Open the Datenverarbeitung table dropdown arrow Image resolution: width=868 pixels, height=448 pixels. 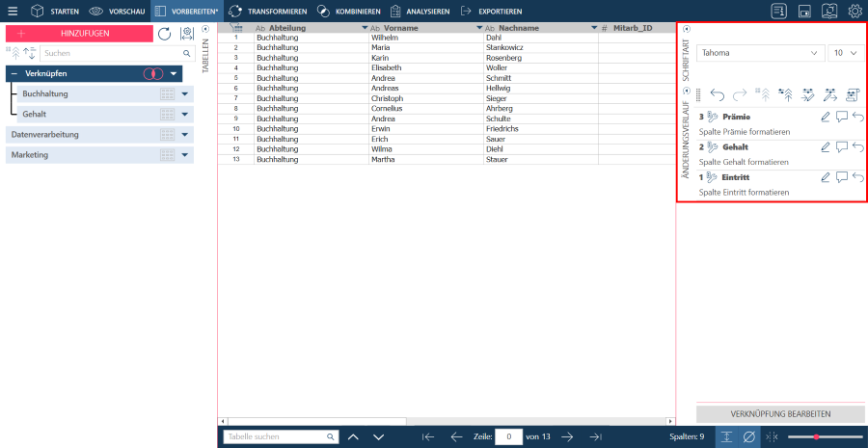[185, 135]
